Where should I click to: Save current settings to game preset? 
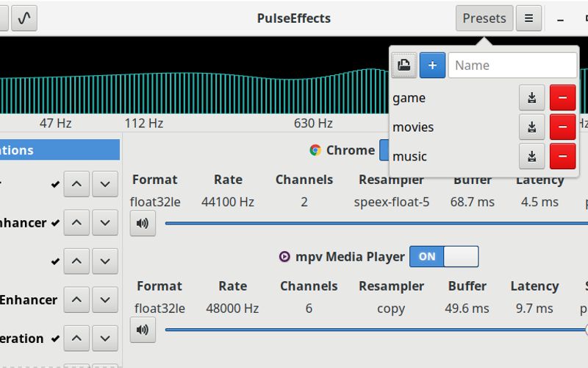(x=531, y=98)
